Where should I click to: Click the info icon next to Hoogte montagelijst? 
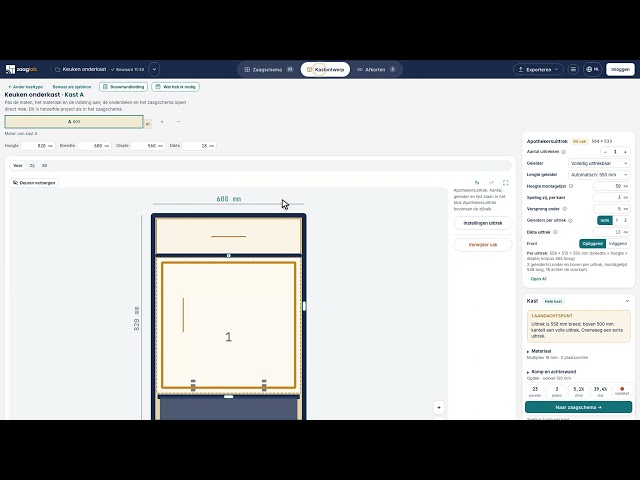click(571, 186)
